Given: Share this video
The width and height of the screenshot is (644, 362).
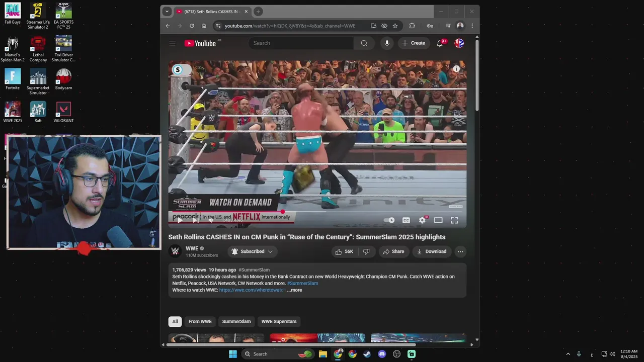Looking at the screenshot, I should 393,251.
